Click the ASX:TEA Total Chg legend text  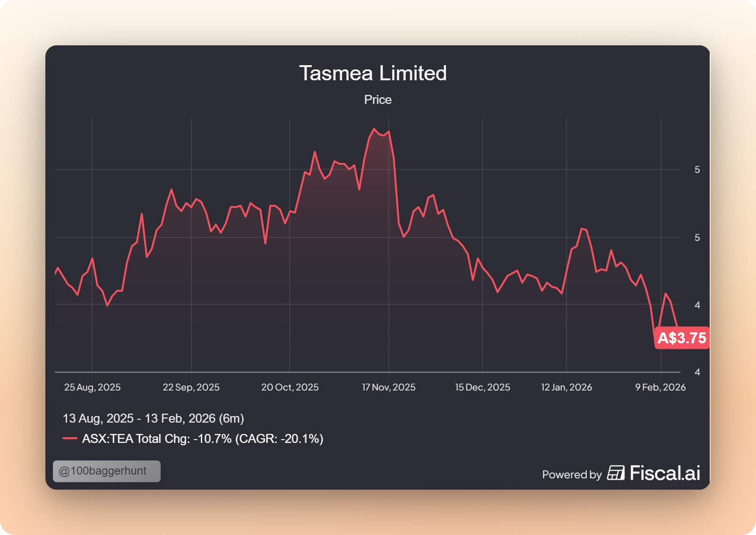point(203,439)
